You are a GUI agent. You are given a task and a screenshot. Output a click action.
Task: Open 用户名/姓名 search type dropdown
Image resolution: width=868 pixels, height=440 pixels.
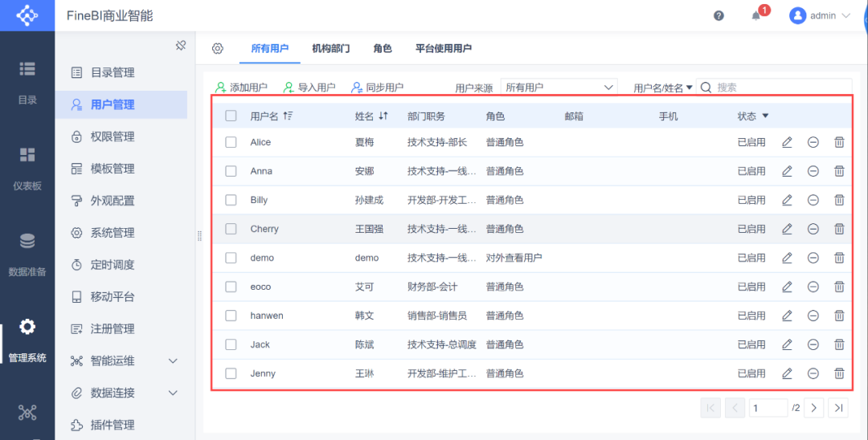tap(663, 88)
